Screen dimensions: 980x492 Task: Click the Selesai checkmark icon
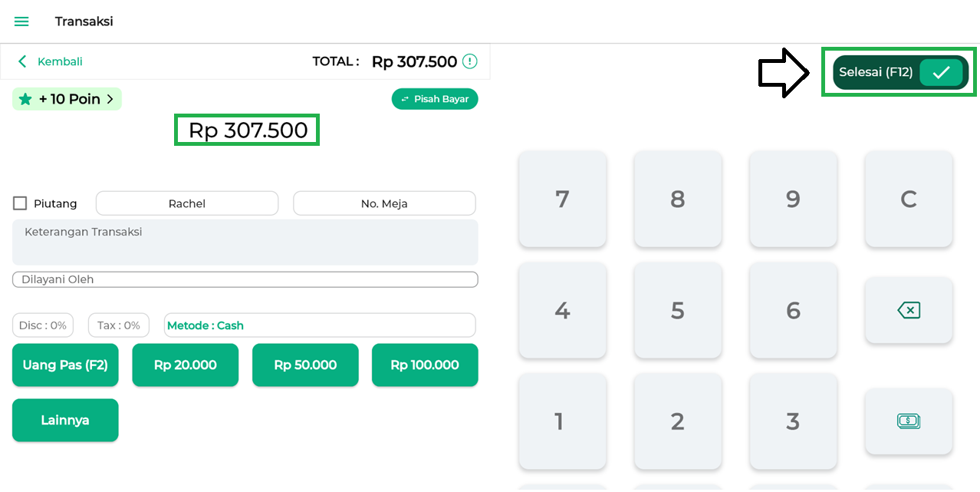coord(941,73)
